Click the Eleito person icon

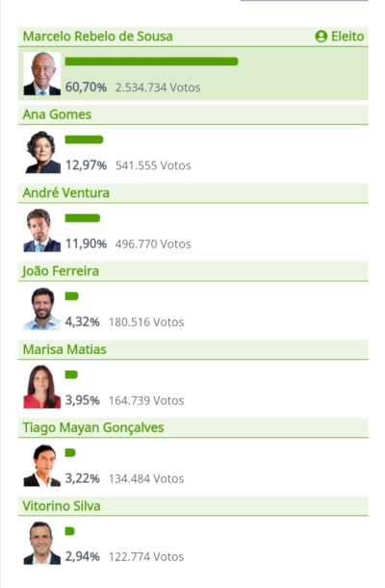[x=321, y=37]
